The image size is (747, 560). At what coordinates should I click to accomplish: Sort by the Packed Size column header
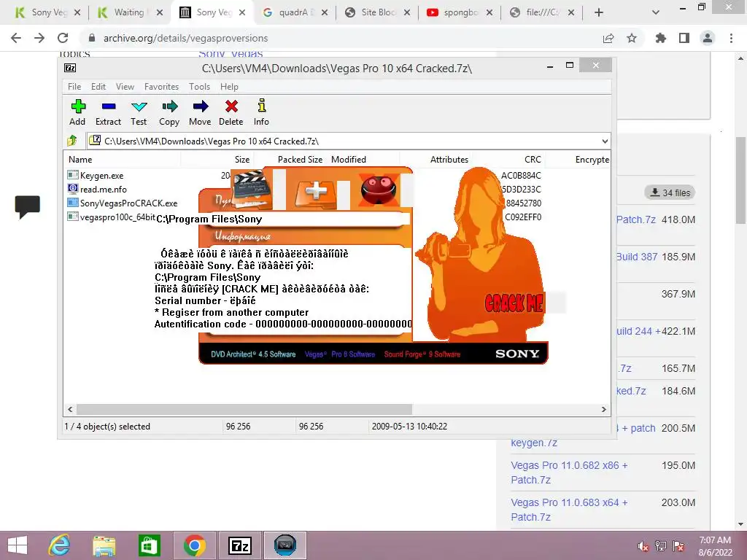pos(300,160)
